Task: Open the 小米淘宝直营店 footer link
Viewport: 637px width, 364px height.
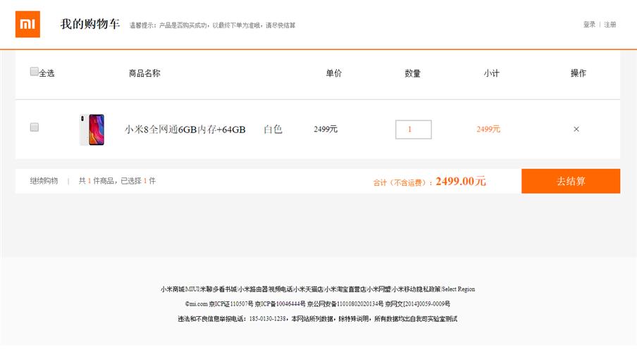Action: pyautogui.click(x=345, y=289)
